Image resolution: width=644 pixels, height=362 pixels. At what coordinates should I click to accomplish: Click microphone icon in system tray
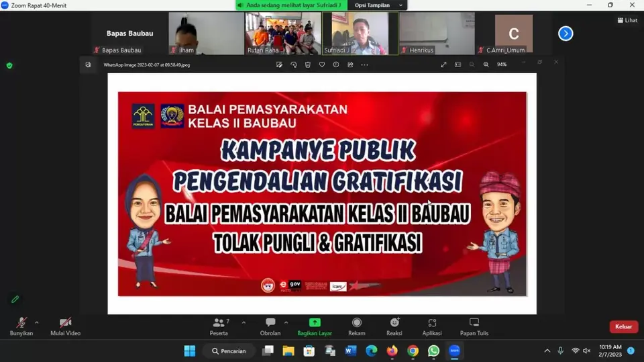(x=561, y=351)
